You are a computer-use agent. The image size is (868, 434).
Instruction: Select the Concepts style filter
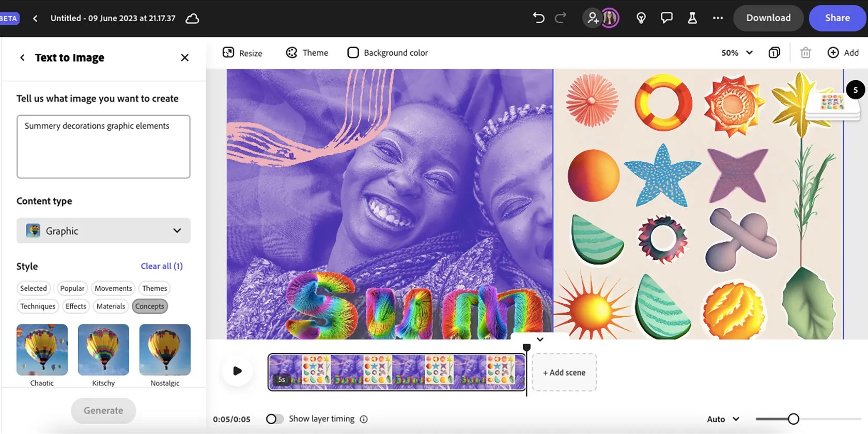point(150,306)
